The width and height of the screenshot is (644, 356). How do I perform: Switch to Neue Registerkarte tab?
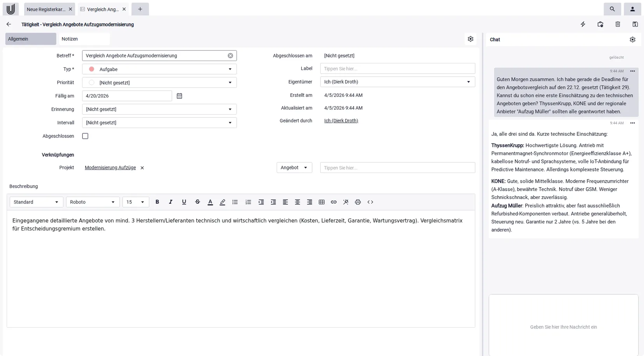tap(46, 9)
